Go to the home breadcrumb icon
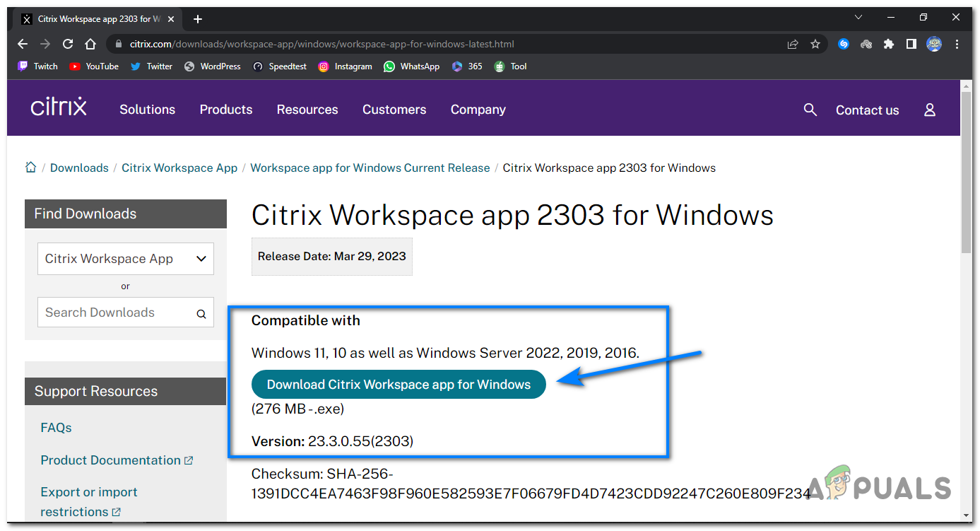Viewport: 980px width, 531px height. pos(30,168)
